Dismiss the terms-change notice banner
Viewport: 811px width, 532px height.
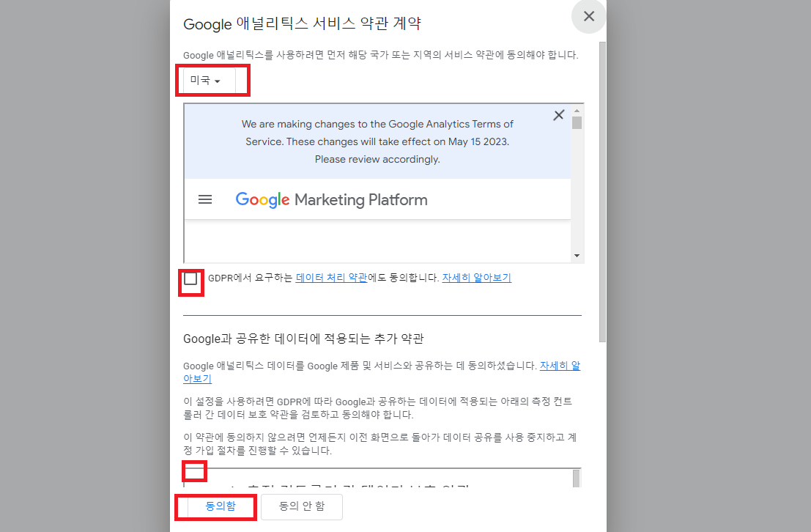558,115
